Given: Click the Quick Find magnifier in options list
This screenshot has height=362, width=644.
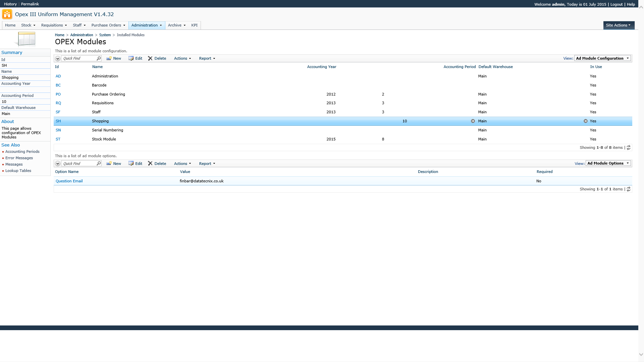Looking at the screenshot, I should 99,164.
